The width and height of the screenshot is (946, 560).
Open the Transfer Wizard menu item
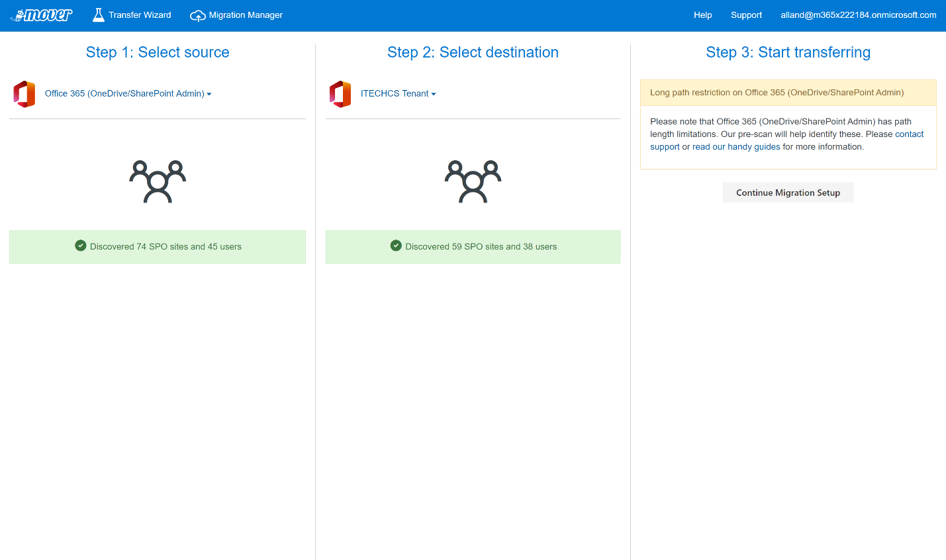click(140, 15)
